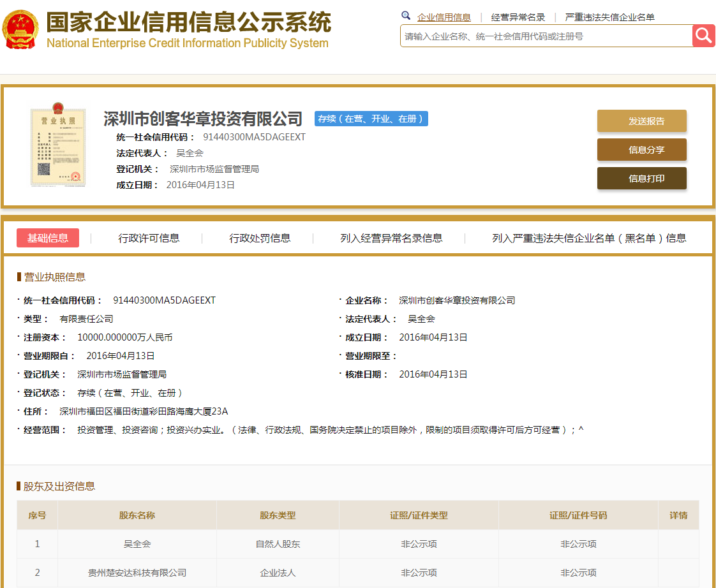This screenshot has width=716, height=588.
Task: Click shareholder 吴全会 in the table
Action: coord(137,544)
